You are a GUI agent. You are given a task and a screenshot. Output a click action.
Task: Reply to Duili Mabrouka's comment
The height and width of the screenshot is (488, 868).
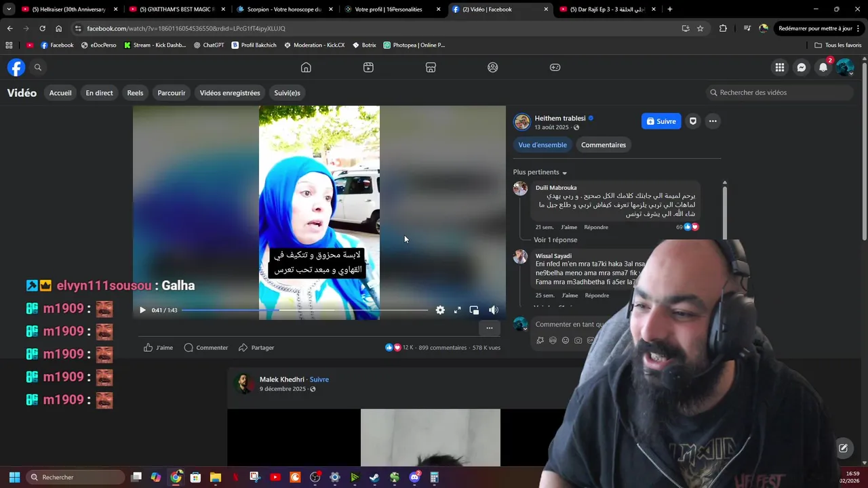coord(596,227)
